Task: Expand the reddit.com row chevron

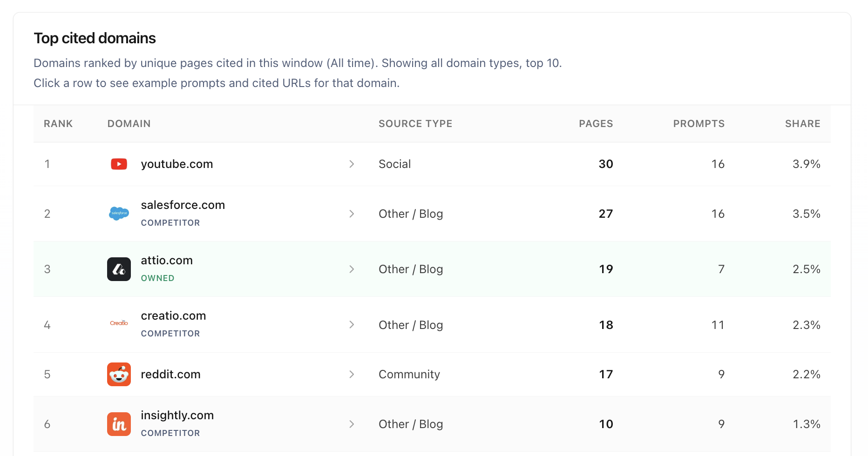Action: tap(352, 374)
